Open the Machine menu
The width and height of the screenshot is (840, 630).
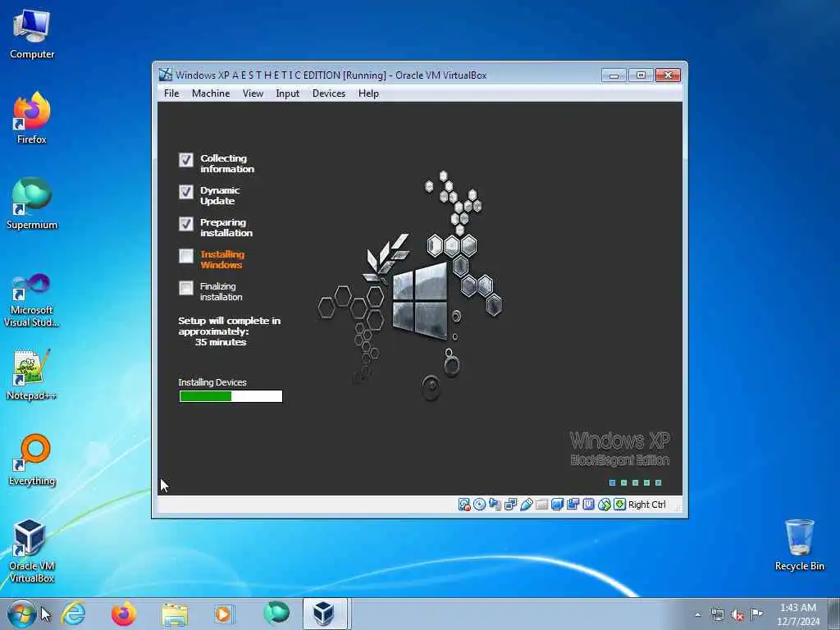(x=211, y=94)
